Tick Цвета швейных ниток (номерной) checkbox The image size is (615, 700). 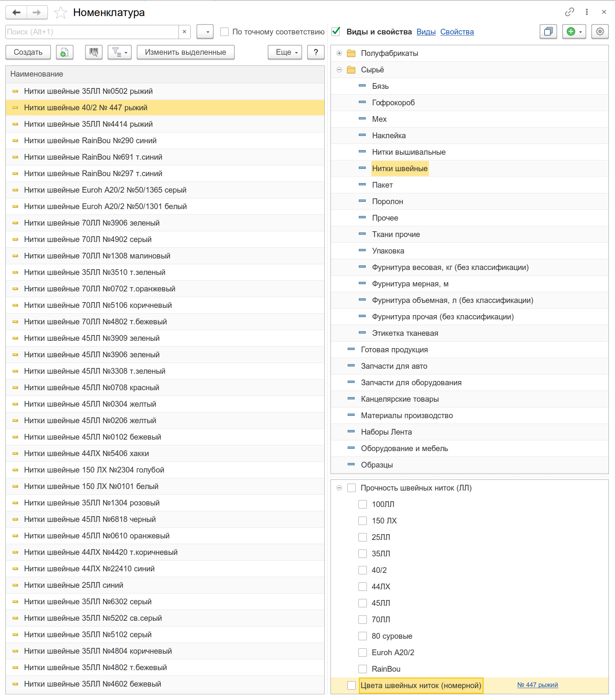pos(352,685)
